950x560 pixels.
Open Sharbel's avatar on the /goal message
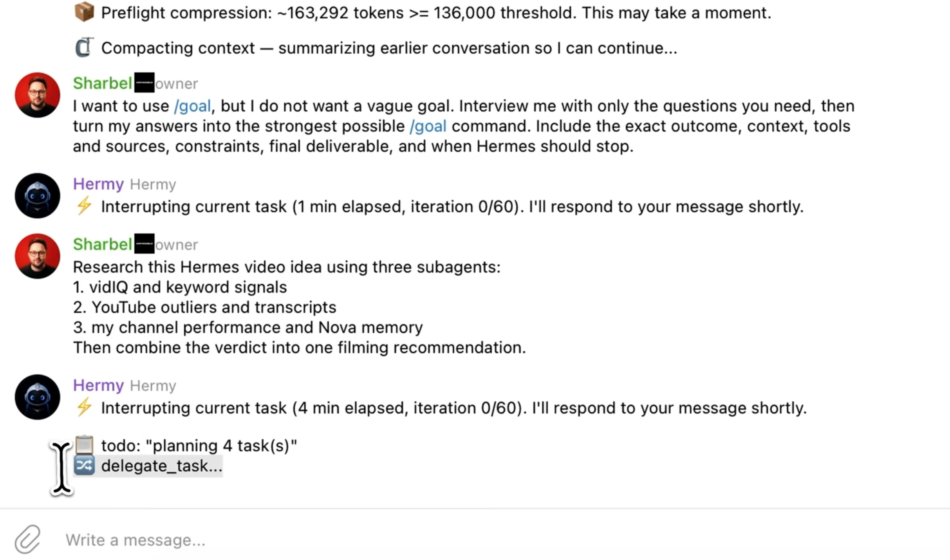38,95
